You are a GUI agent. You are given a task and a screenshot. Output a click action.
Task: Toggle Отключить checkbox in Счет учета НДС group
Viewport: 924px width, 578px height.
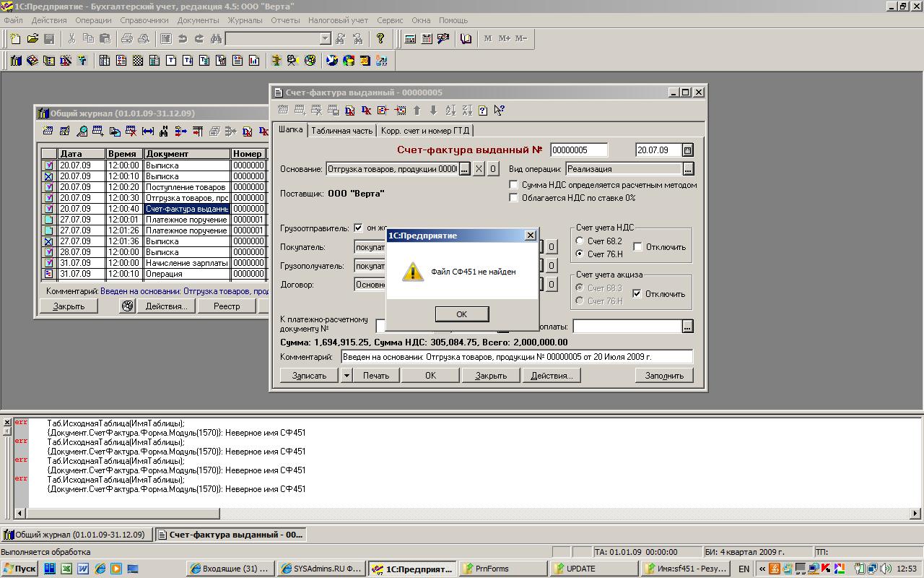pos(637,247)
